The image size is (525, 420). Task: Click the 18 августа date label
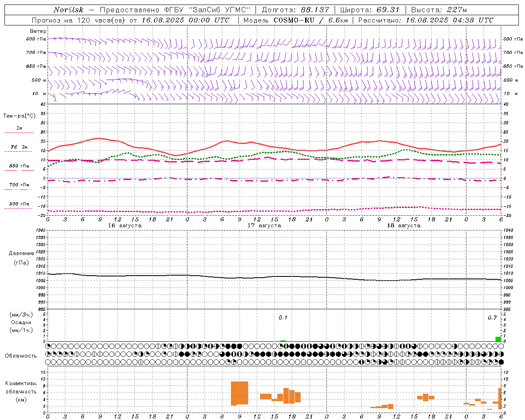[x=404, y=226]
